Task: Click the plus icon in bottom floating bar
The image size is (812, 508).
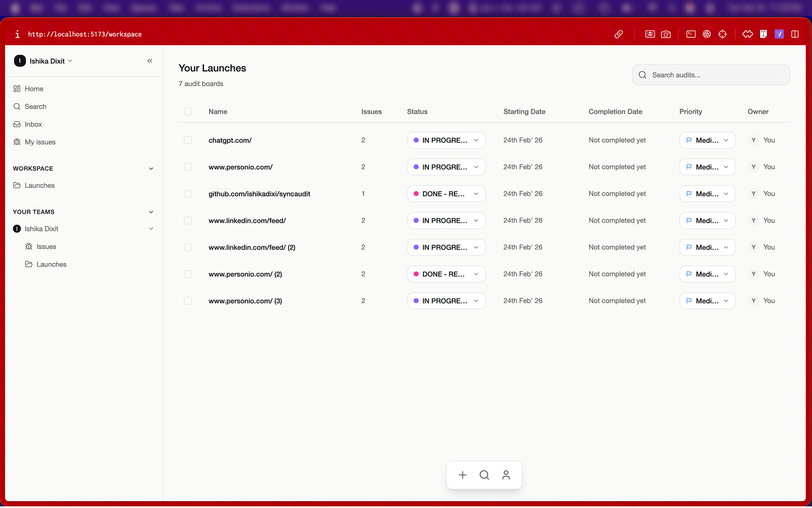Action: [462, 475]
